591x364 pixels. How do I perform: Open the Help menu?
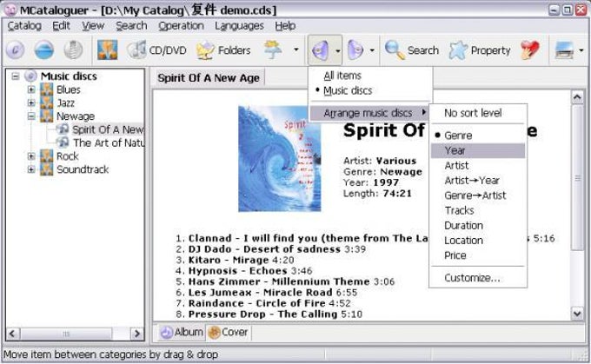point(285,25)
